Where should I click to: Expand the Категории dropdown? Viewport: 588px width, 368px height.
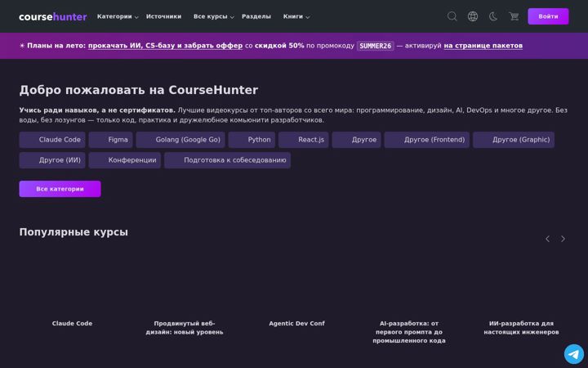point(118,16)
